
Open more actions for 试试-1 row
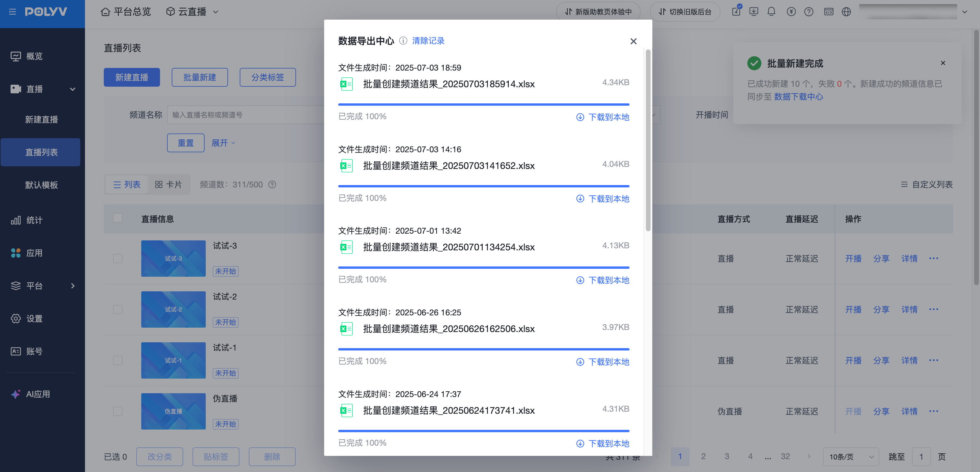934,360
